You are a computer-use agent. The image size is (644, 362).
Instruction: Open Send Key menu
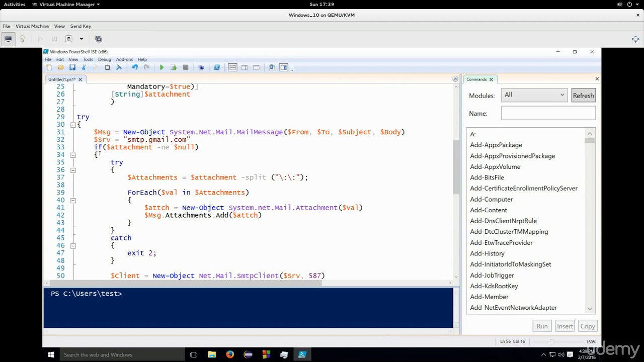[x=80, y=26]
